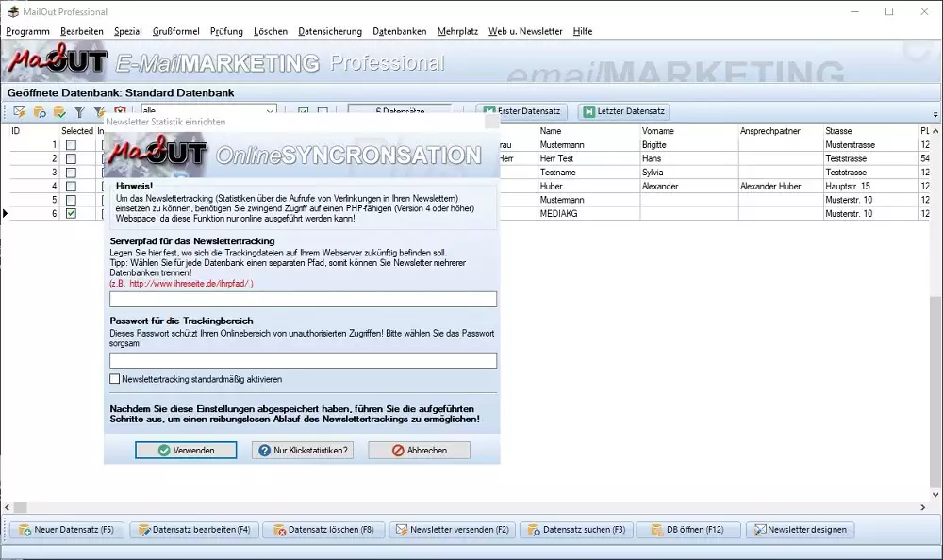Click the database checkmark toolbar icon
Image resolution: width=943 pixels, height=560 pixels.
(59, 111)
